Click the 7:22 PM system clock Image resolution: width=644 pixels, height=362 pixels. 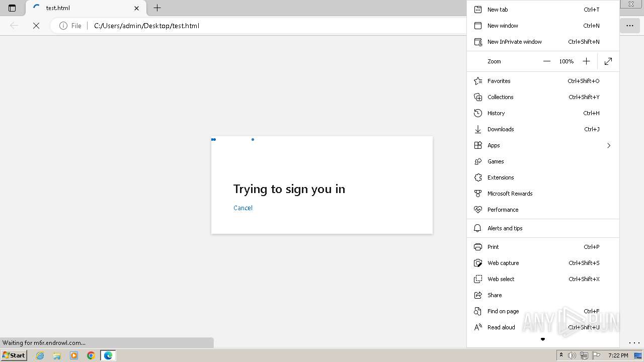(618, 355)
